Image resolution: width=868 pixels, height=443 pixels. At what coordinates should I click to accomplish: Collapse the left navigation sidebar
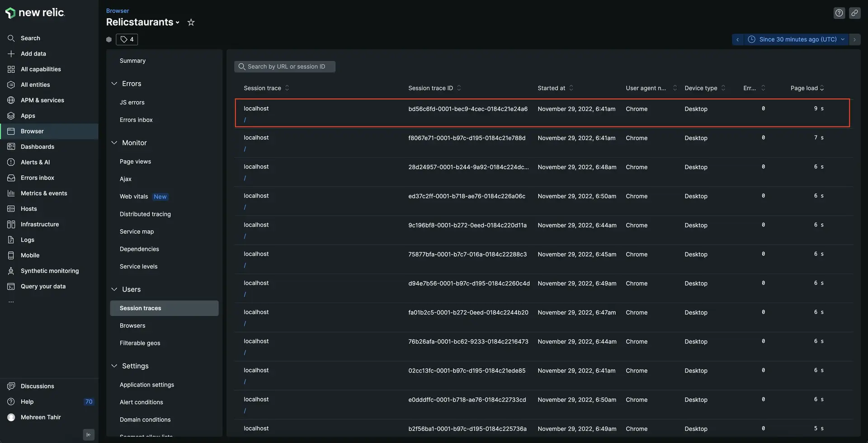[x=89, y=435]
